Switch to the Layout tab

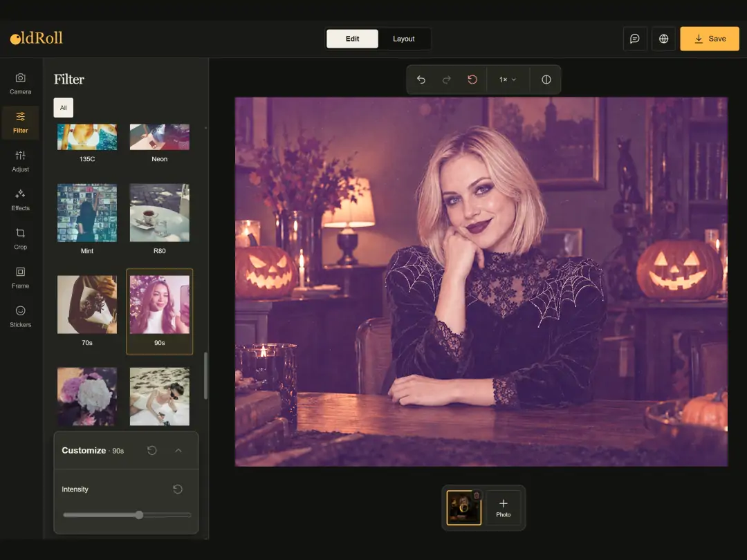click(403, 39)
